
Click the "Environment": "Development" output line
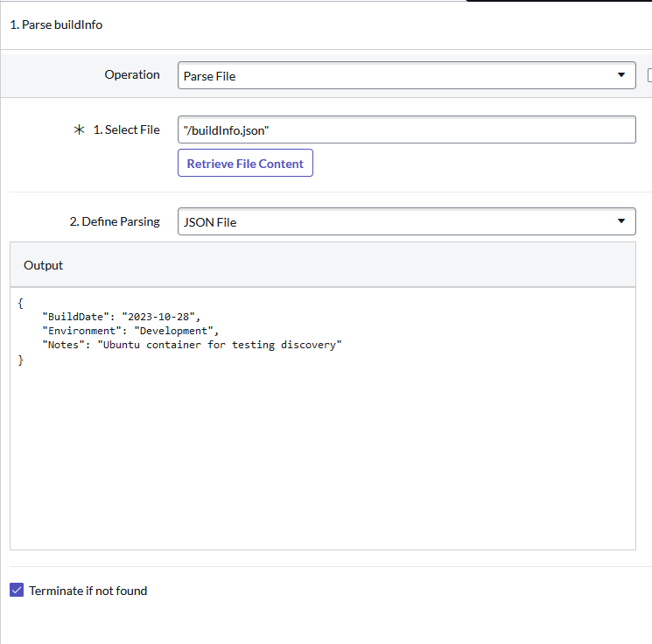tap(130, 331)
